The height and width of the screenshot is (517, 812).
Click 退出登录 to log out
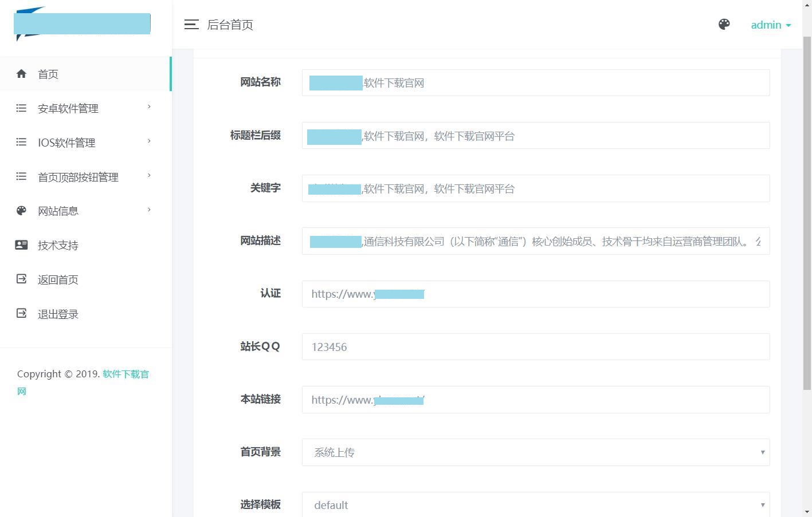tap(58, 314)
